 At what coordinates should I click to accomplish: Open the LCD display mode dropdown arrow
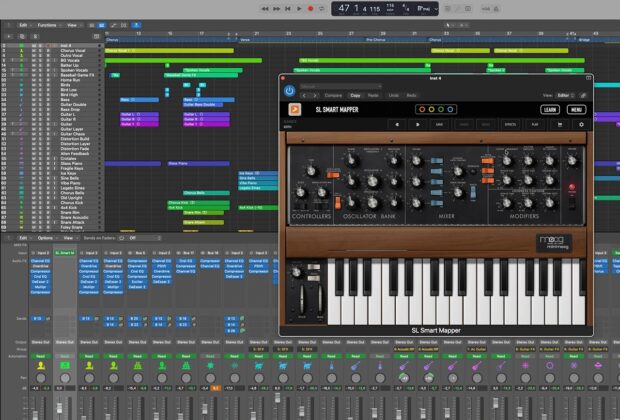point(436,9)
